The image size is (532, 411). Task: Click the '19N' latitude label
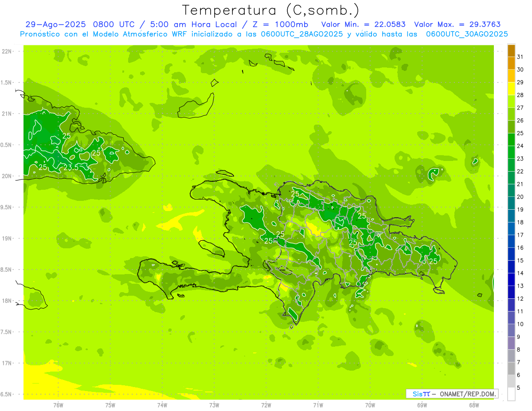tap(8, 239)
